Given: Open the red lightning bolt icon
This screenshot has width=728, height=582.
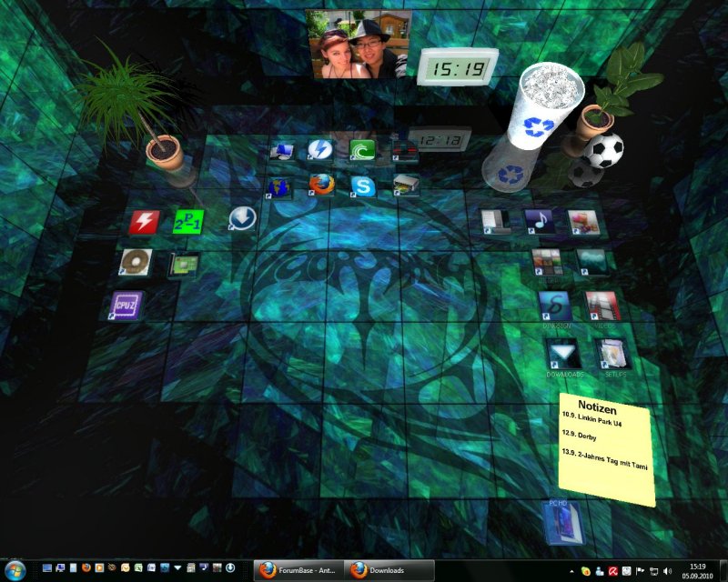Looking at the screenshot, I should pos(145,222).
